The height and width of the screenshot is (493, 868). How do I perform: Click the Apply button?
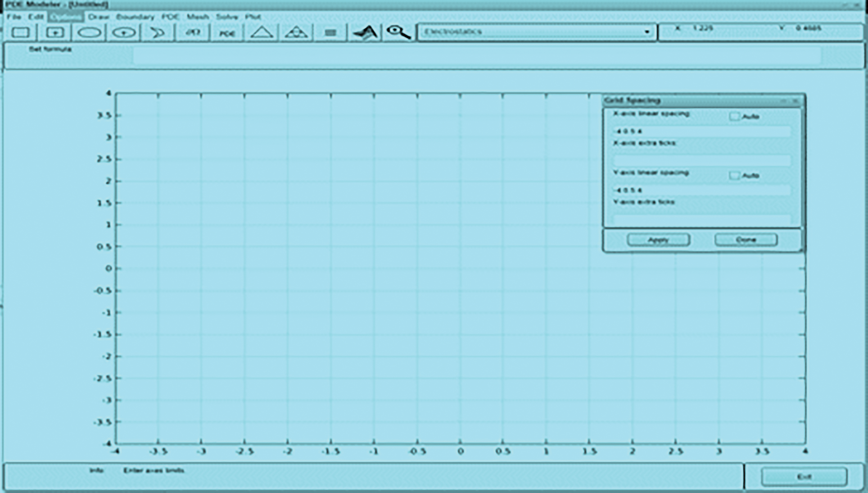658,240
